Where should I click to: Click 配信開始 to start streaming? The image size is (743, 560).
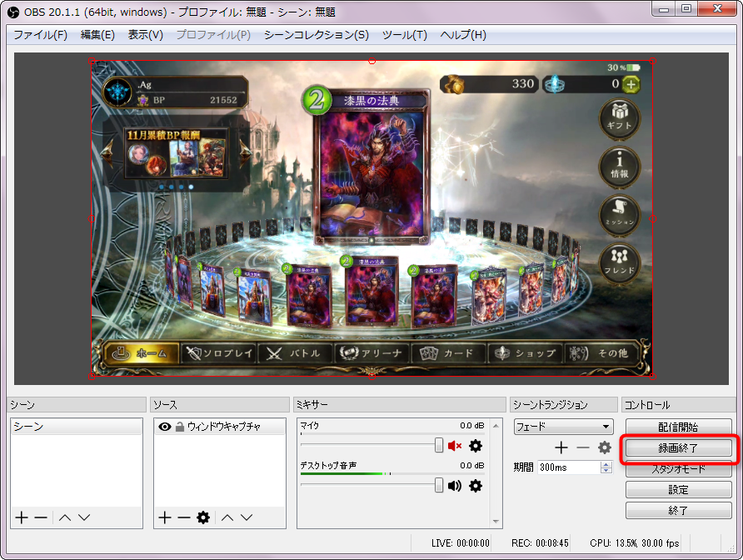[x=679, y=427]
